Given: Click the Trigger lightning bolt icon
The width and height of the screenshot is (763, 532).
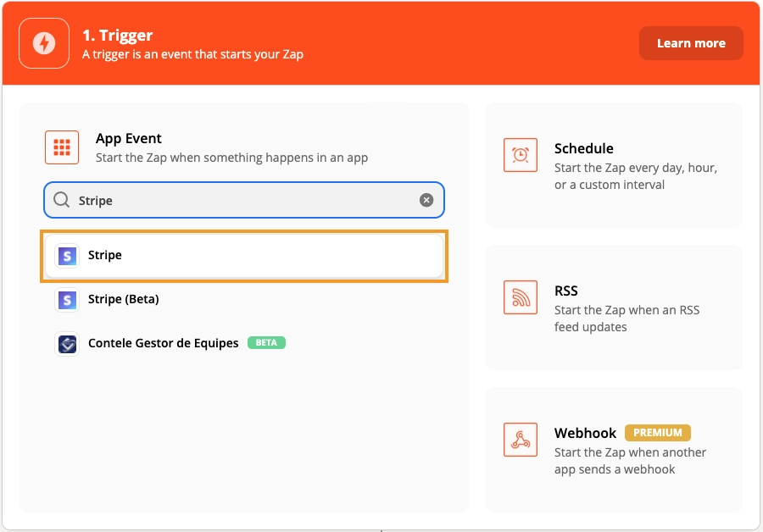Looking at the screenshot, I should pyautogui.click(x=44, y=43).
